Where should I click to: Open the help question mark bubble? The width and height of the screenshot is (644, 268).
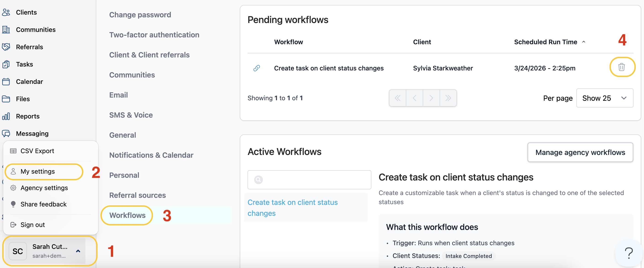point(628,253)
